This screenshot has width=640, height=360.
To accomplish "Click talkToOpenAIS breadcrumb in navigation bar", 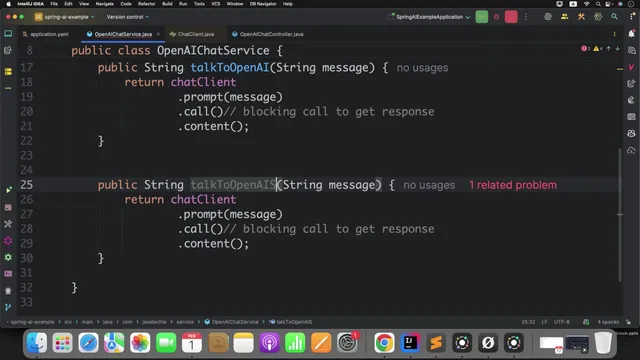I will [x=291, y=322].
